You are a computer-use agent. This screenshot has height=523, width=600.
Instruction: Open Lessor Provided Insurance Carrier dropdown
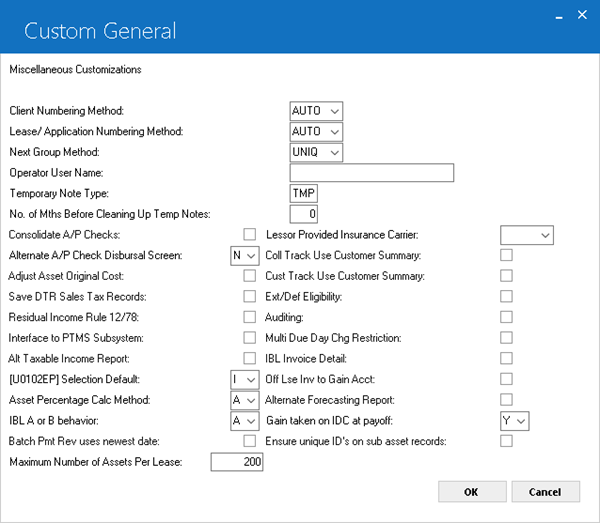click(x=527, y=235)
